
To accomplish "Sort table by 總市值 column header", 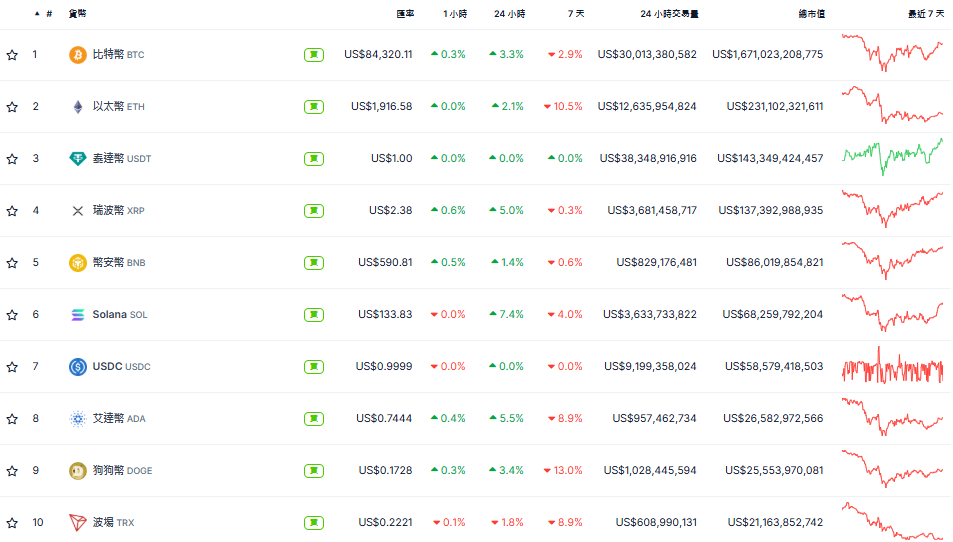I will 810,14.
